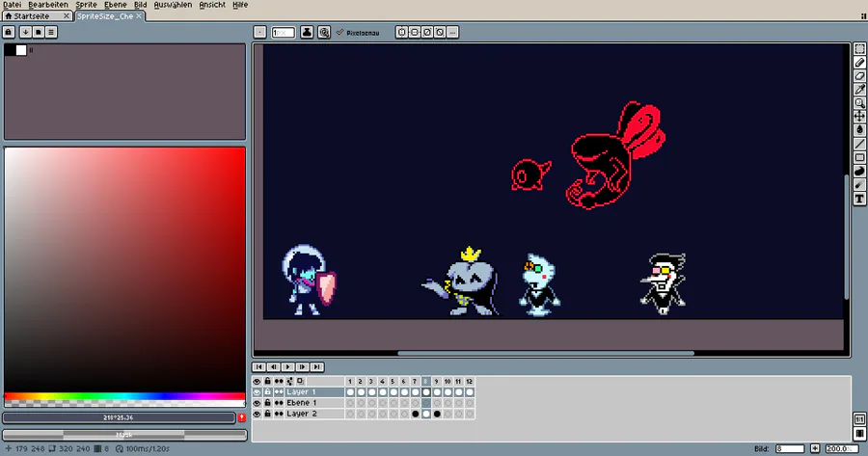This screenshot has width=868, height=456.
Task: Click the add frame plus icon
Action: tap(815, 448)
